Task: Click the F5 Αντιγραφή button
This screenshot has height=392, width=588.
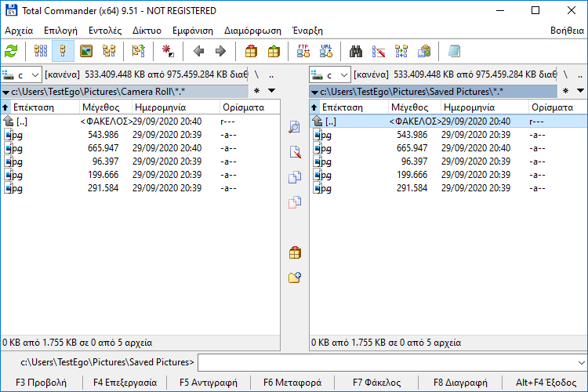Action: click(209, 383)
